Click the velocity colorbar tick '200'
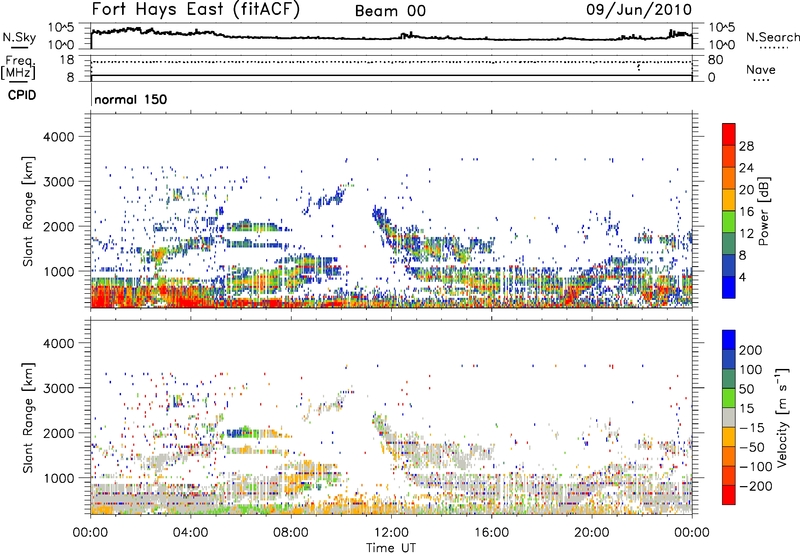 pyautogui.click(x=750, y=350)
